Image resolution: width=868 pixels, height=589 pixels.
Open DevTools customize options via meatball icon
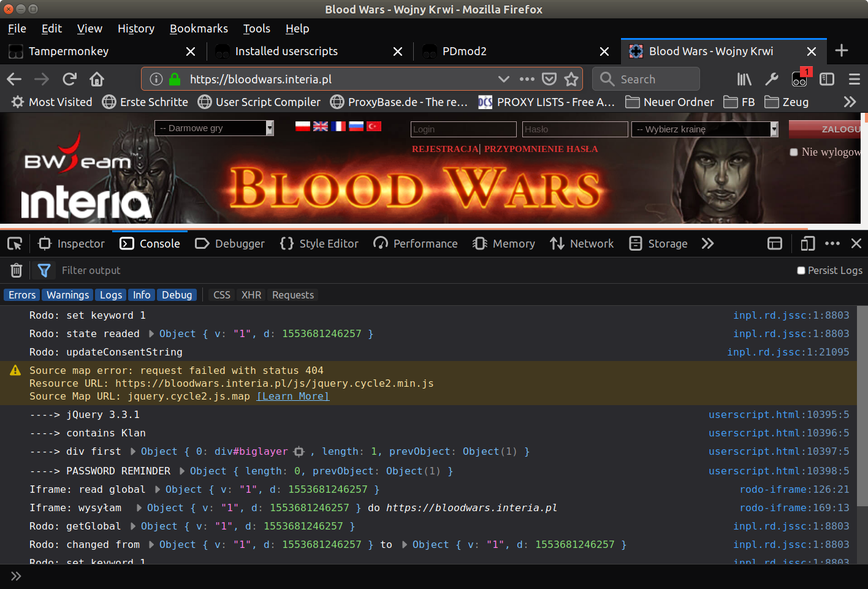click(832, 243)
